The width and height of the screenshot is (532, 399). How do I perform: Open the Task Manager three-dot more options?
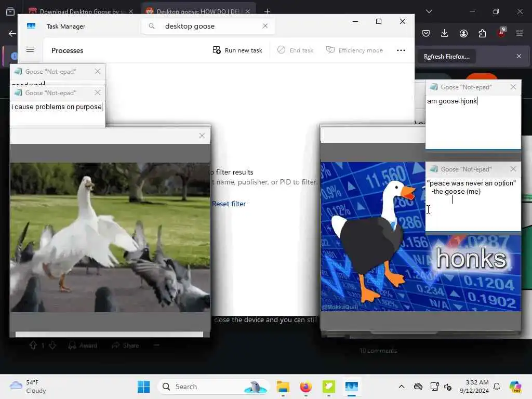click(401, 50)
